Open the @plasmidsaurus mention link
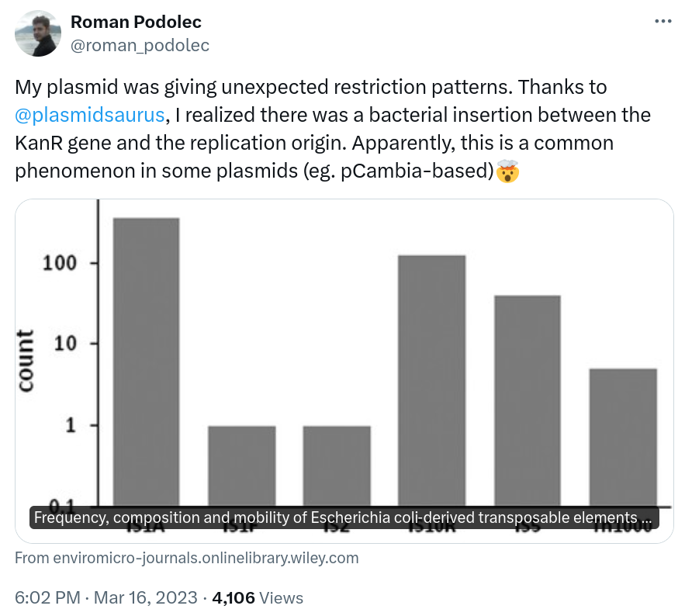 point(88,114)
